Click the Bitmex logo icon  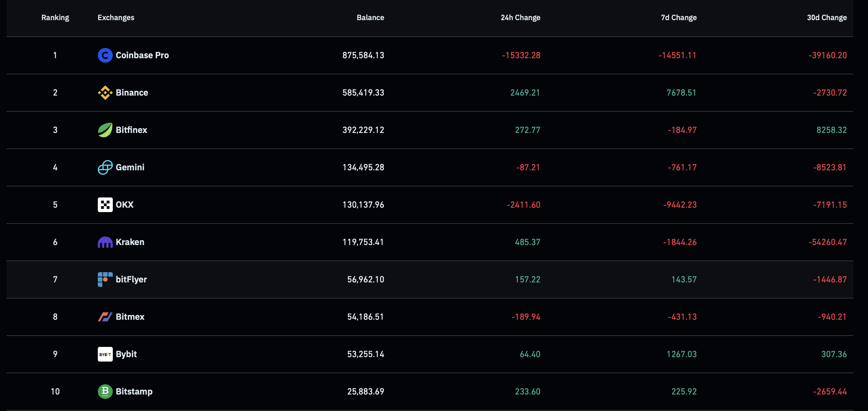pyautogui.click(x=105, y=317)
